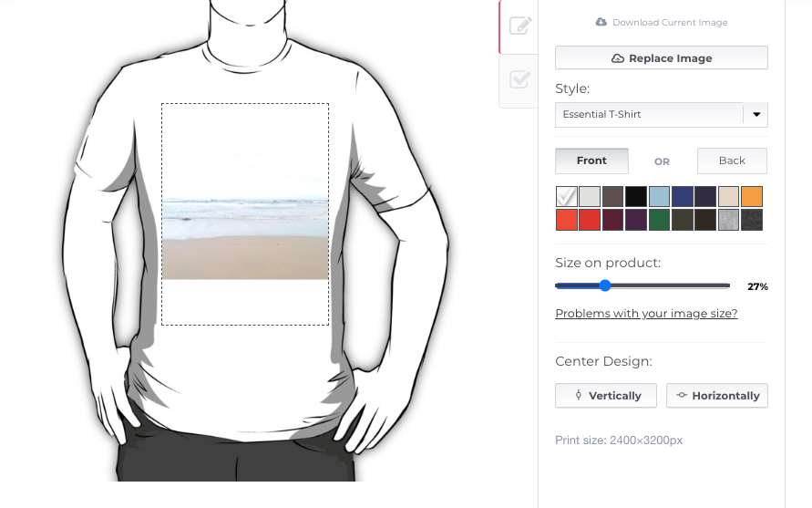Open 'Problems with your image size?' link
The height and width of the screenshot is (508, 812).
[x=646, y=314]
